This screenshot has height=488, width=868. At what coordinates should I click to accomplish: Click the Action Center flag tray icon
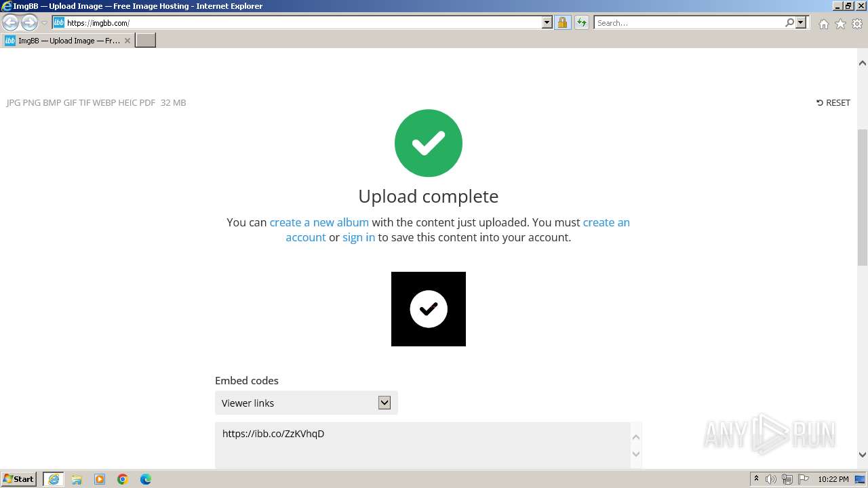[804, 479]
